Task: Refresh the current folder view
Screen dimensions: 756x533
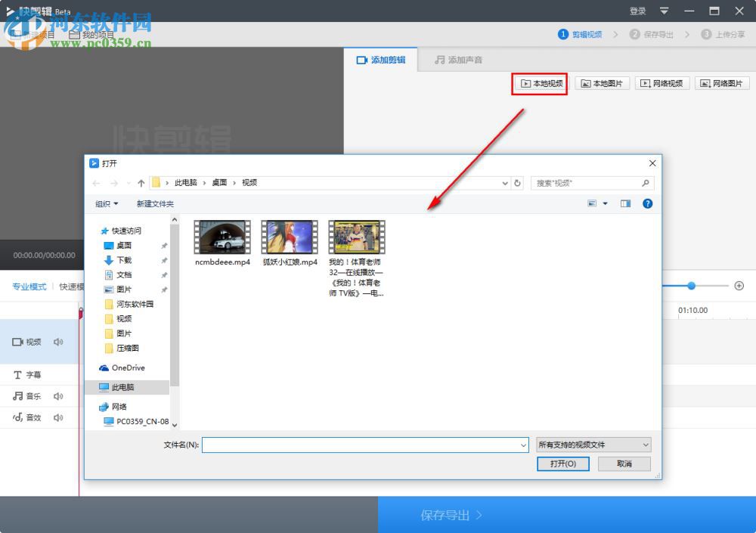Action: 517,183
